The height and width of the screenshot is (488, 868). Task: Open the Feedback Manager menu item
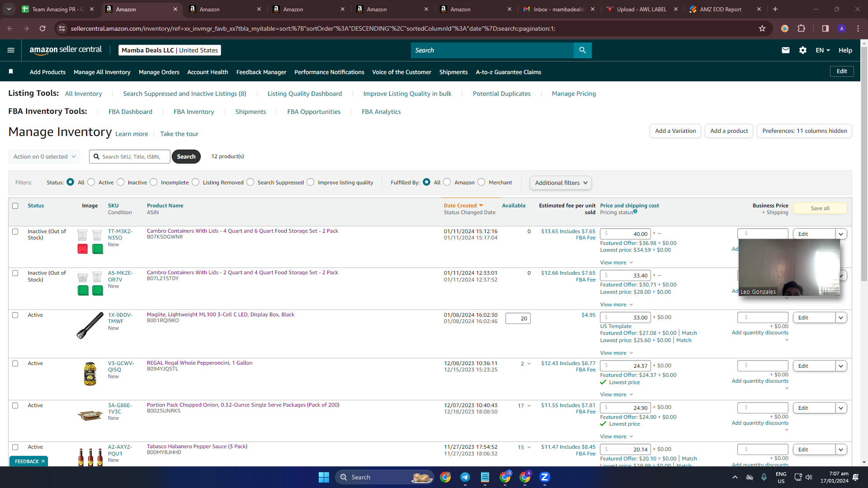click(261, 72)
